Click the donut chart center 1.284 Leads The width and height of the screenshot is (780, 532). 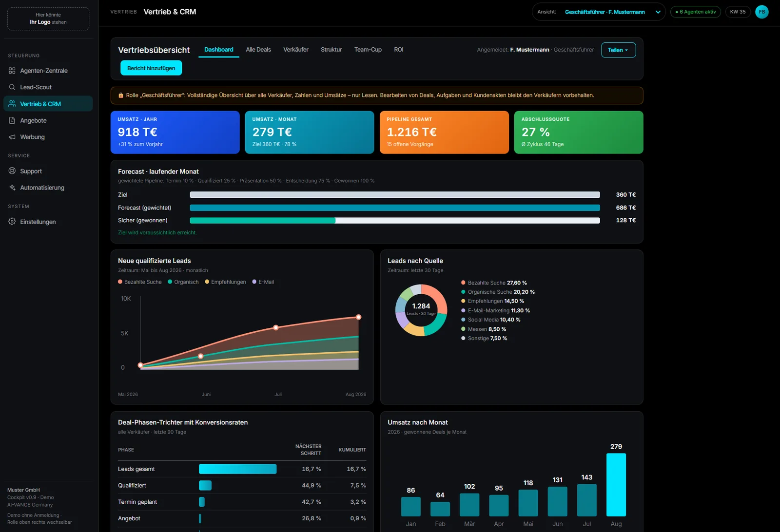click(x=421, y=309)
